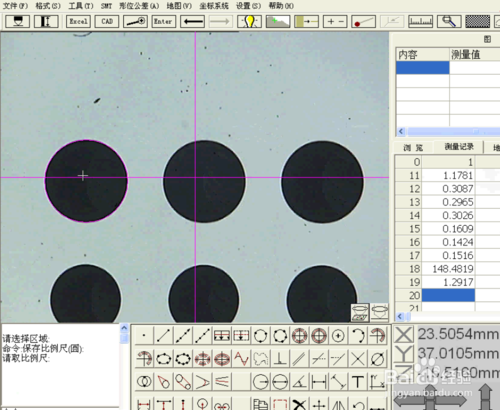This screenshot has width=500, height=410.
Task: Click the light bulb illumination icon
Action: point(249,22)
